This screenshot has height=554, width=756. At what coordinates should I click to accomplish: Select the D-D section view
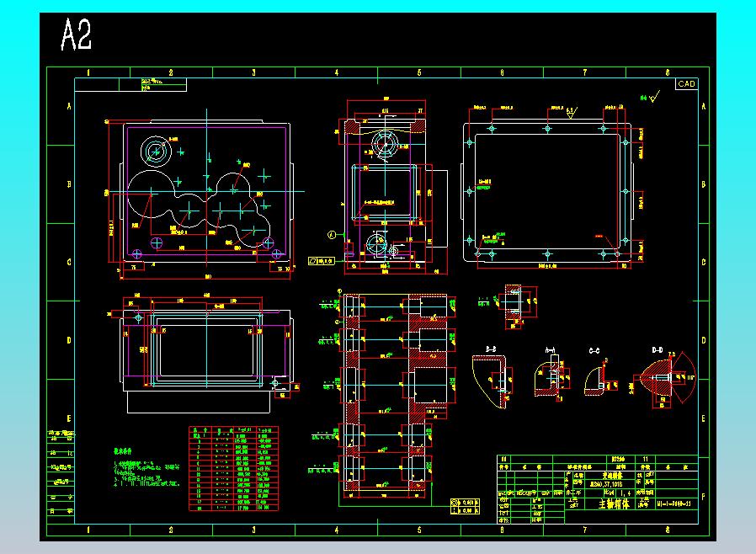point(665,378)
